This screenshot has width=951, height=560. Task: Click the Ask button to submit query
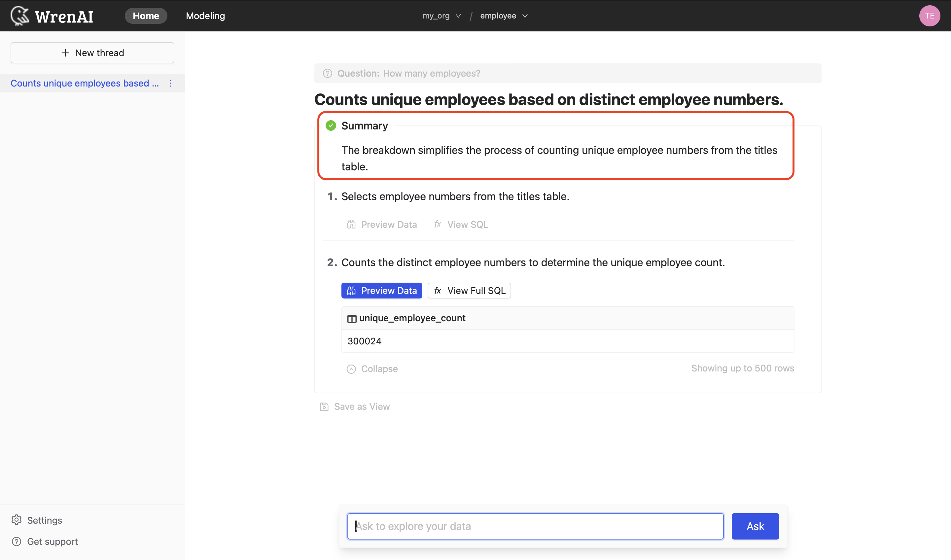coord(755,526)
